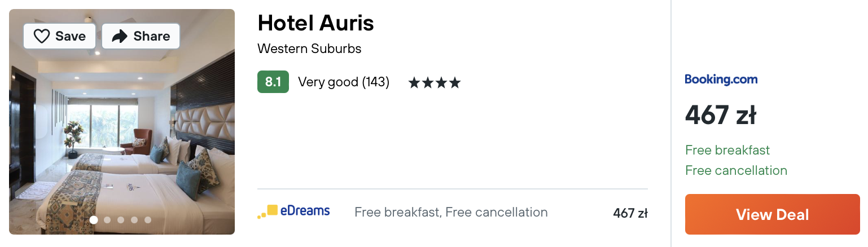Open the Hotel Auris title link
The height and width of the screenshot is (247, 868).
pos(315,23)
